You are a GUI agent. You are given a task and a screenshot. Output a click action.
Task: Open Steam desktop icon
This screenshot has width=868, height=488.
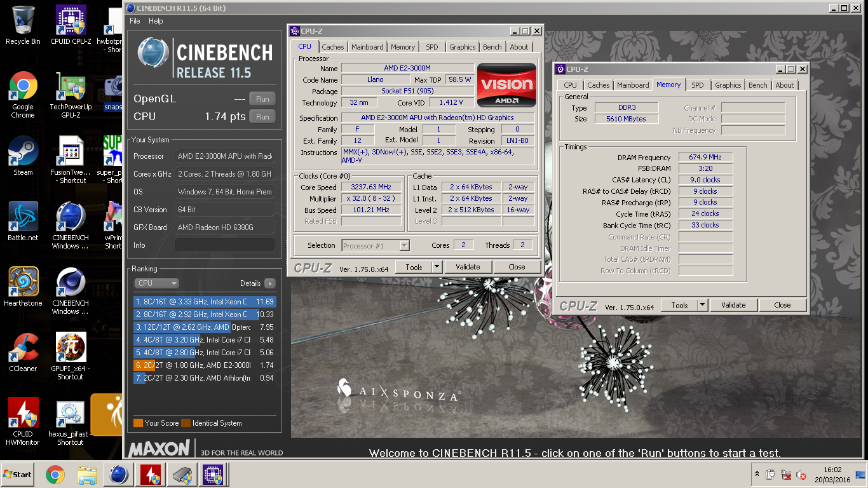[23, 156]
